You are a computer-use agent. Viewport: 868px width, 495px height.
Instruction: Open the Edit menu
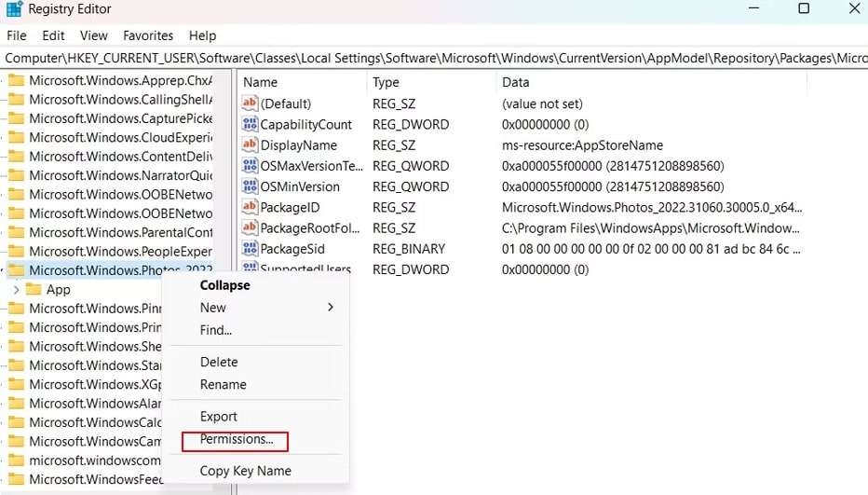53,35
